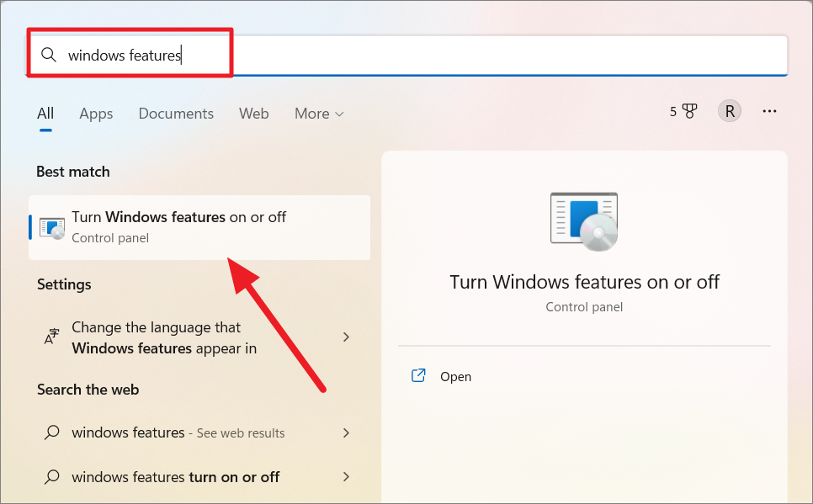Viewport: 813px width, 504px height.
Task: Expand the chevron beside "Change the language" result
Action: 346,337
